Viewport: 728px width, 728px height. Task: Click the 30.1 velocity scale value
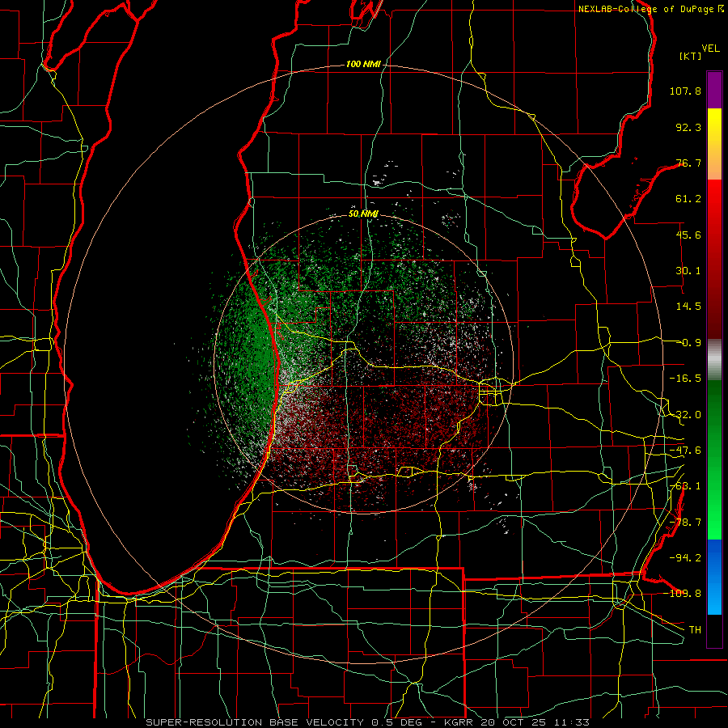tap(688, 271)
